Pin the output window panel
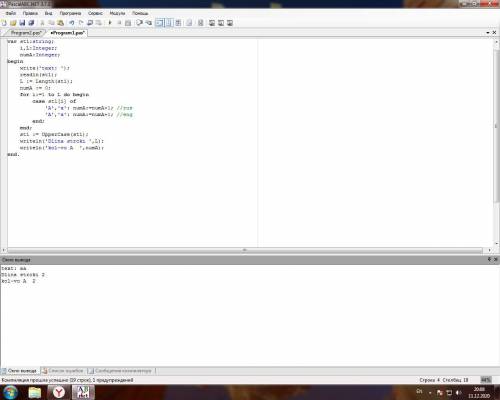 tap(489, 259)
